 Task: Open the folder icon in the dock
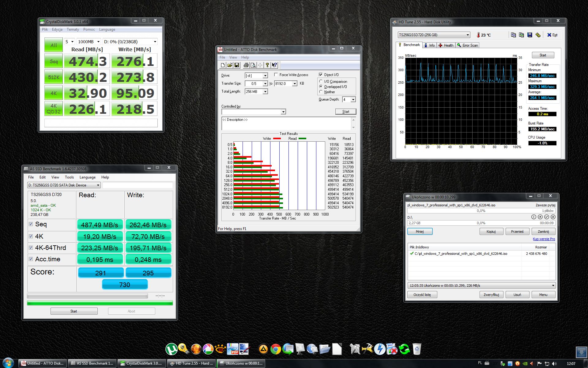[x=325, y=349]
